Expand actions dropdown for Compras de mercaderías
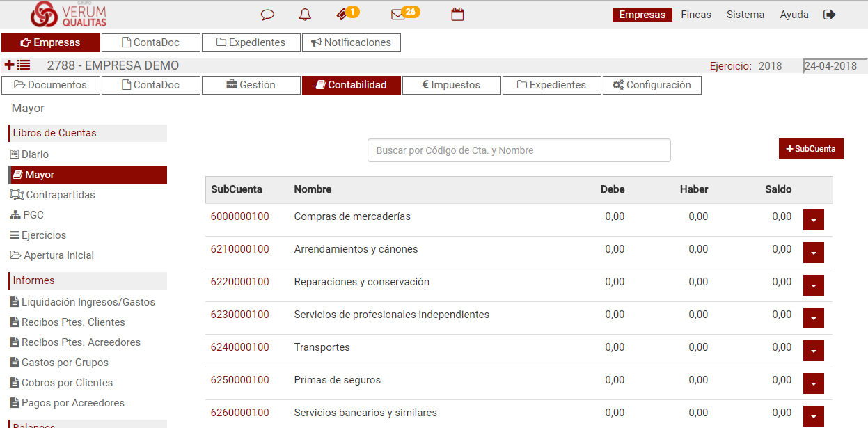This screenshot has height=428, width=868. coord(813,220)
